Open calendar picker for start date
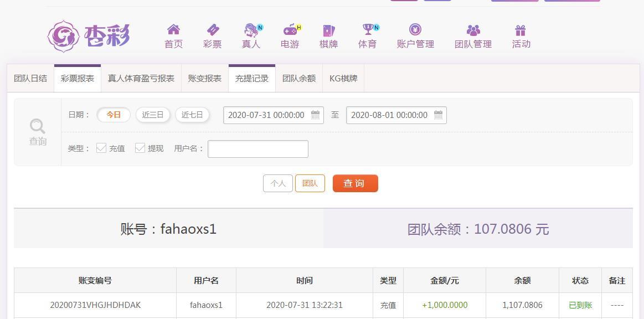The height and width of the screenshot is (319, 644). 315,115
